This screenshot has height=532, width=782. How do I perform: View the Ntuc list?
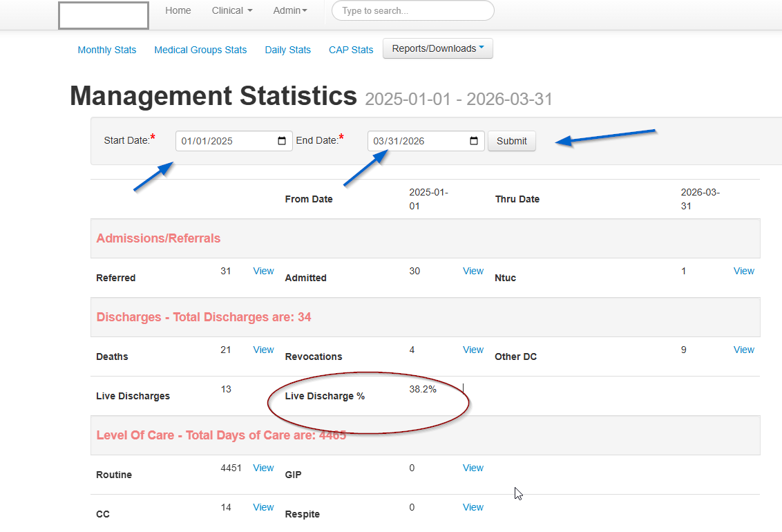tap(743, 272)
